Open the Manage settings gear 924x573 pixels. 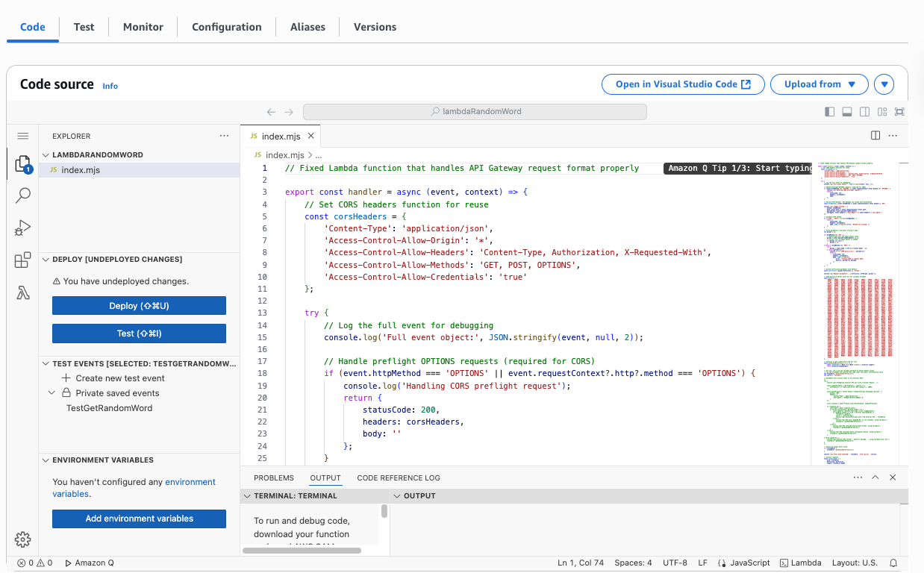point(22,539)
